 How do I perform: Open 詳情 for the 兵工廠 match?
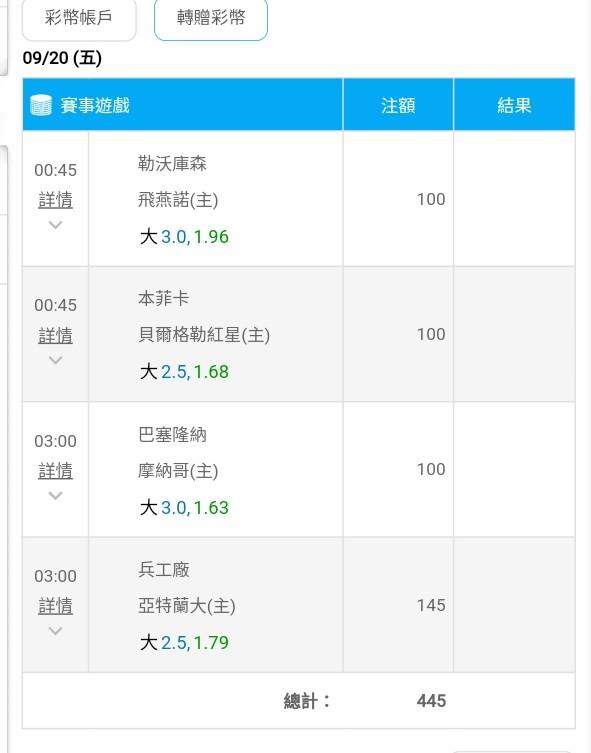click(x=56, y=606)
